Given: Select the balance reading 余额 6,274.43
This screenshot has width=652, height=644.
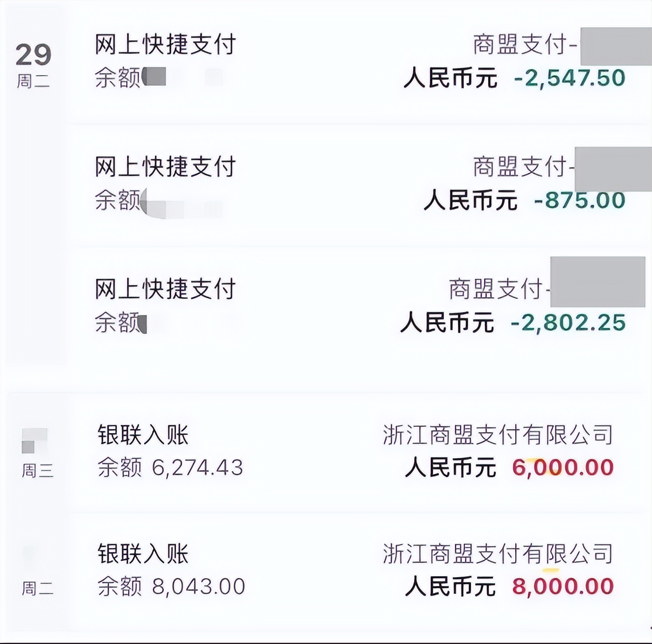Looking at the screenshot, I should click(x=170, y=467).
